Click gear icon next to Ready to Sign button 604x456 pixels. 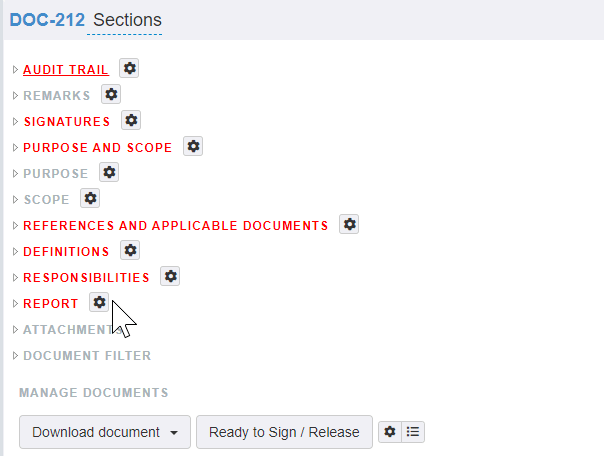pyautogui.click(x=390, y=432)
